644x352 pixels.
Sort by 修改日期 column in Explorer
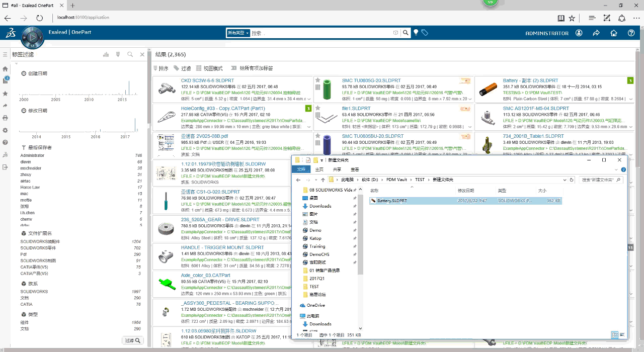click(465, 191)
